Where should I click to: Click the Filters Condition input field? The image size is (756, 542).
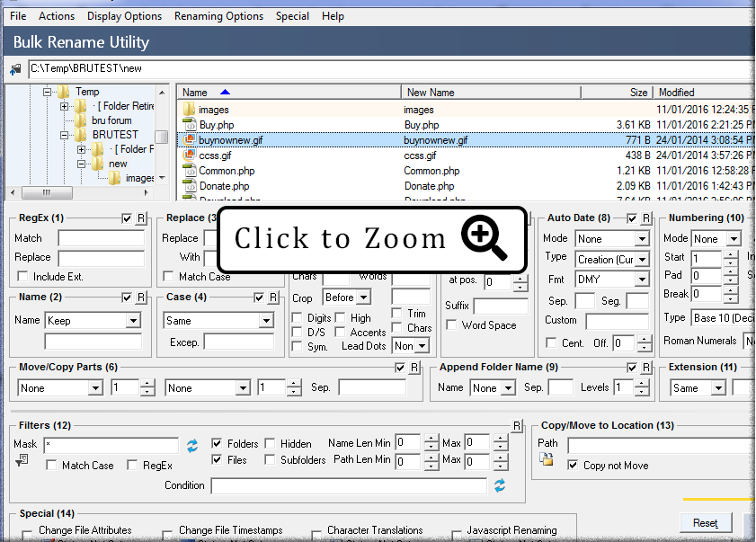coord(349,485)
